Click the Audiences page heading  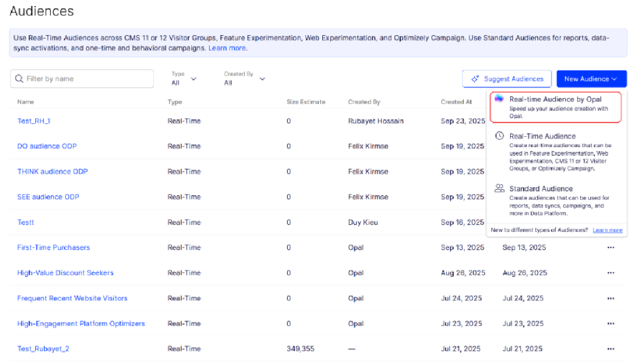coord(41,11)
